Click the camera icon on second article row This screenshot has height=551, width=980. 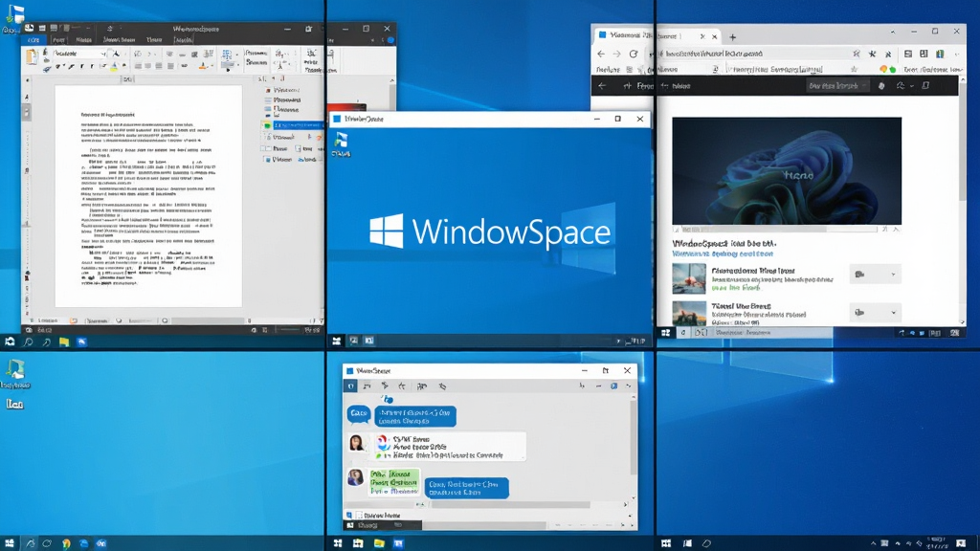(860, 313)
